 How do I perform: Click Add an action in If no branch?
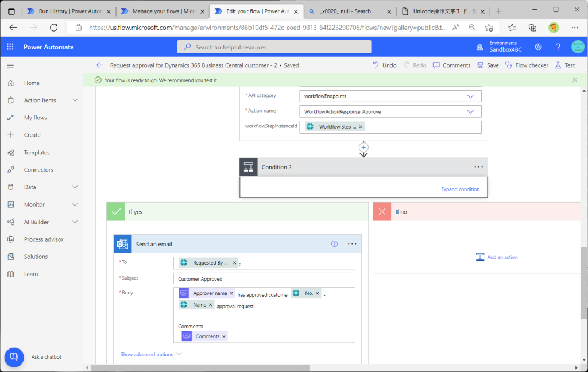(497, 257)
